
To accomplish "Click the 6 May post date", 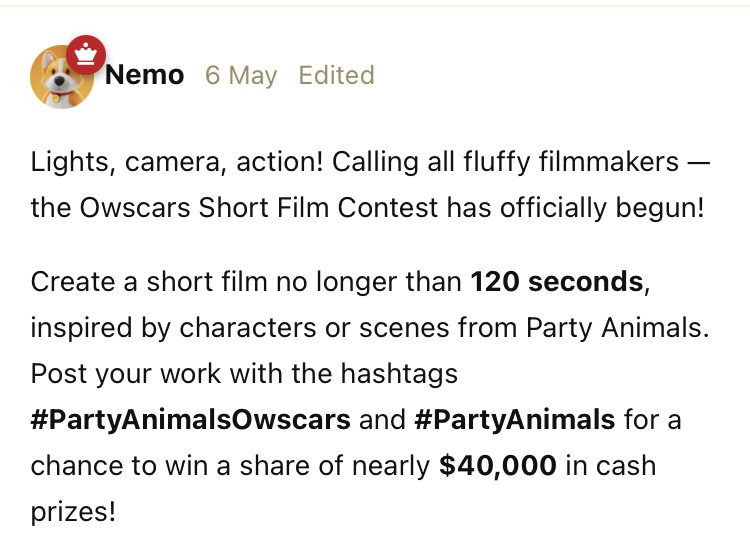I will [x=241, y=76].
